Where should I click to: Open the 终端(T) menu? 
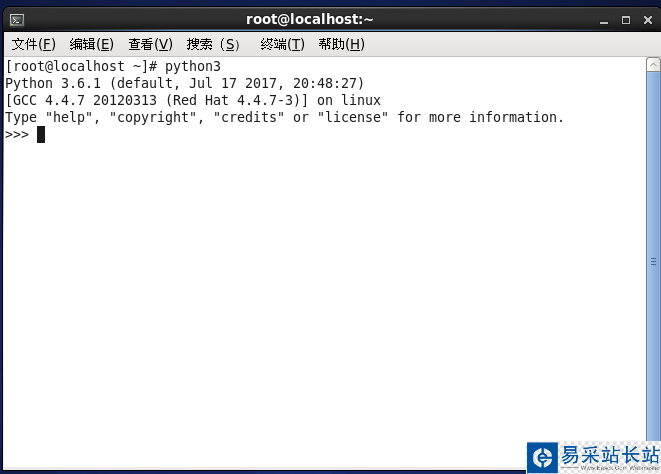click(x=282, y=44)
